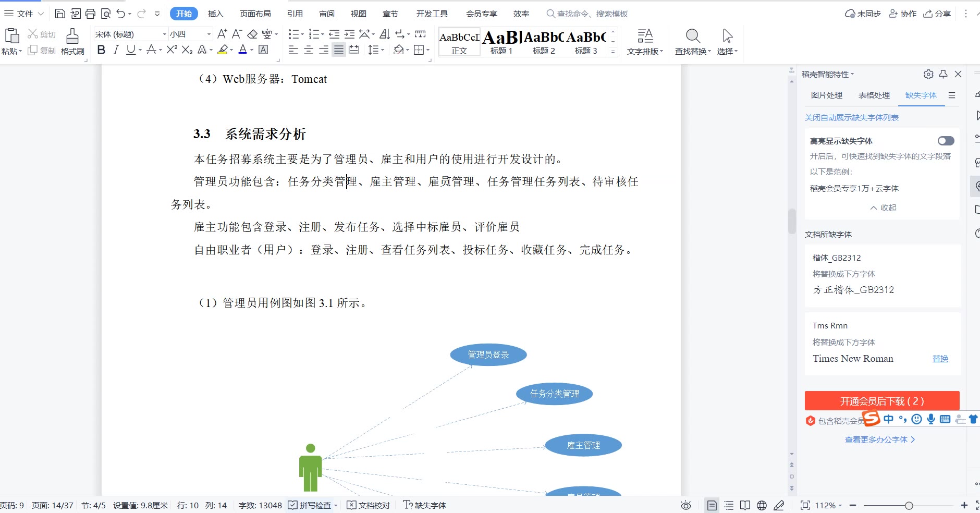
Task: Open the 文字排版 dropdown
Action: tap(645, 51)
